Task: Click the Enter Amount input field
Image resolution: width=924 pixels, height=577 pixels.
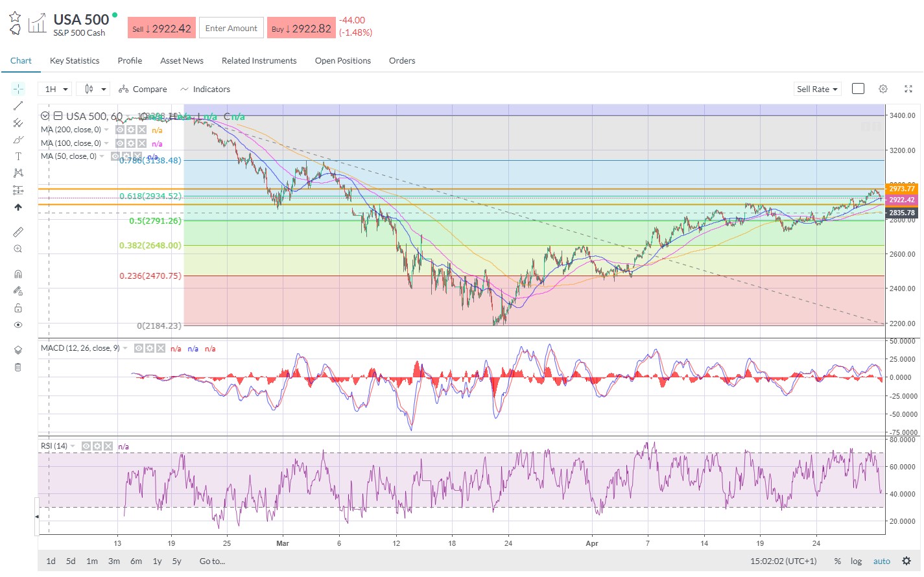Action: tap(231, 29)
